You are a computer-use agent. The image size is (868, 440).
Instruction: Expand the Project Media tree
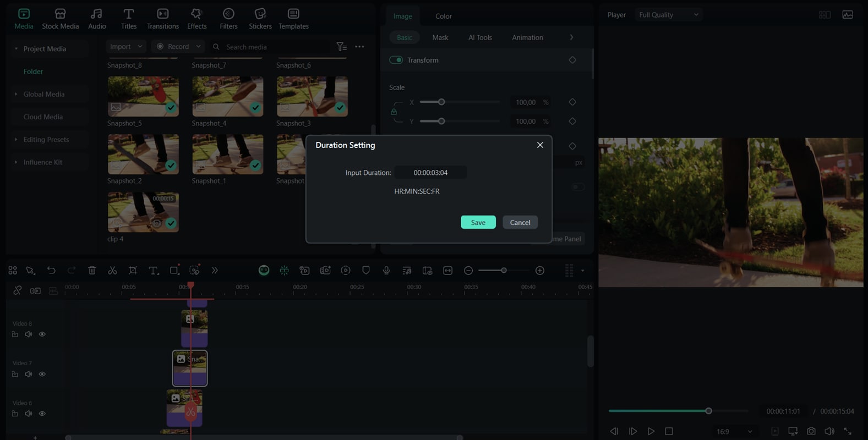coord(16,49)
